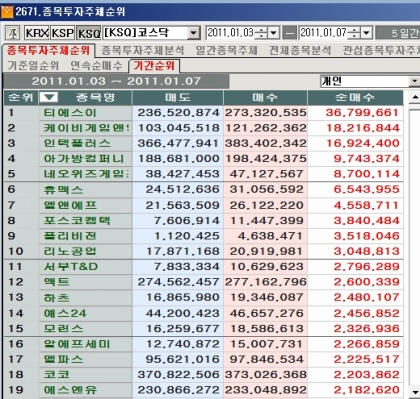420x399 pixels.
Task: Switch to the 종목투자주체순위 tab
Action: click(48, 51)
